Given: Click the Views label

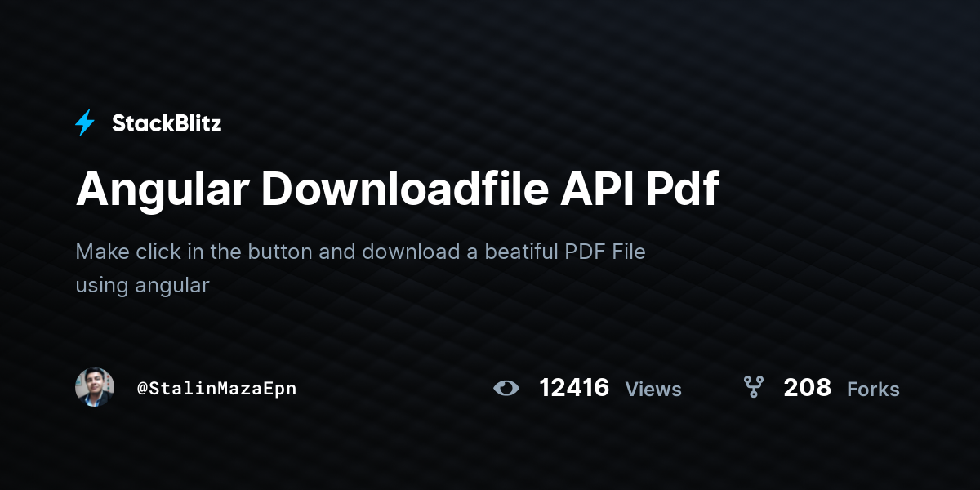Looking at the screenshot, I should tap(653, 389).
